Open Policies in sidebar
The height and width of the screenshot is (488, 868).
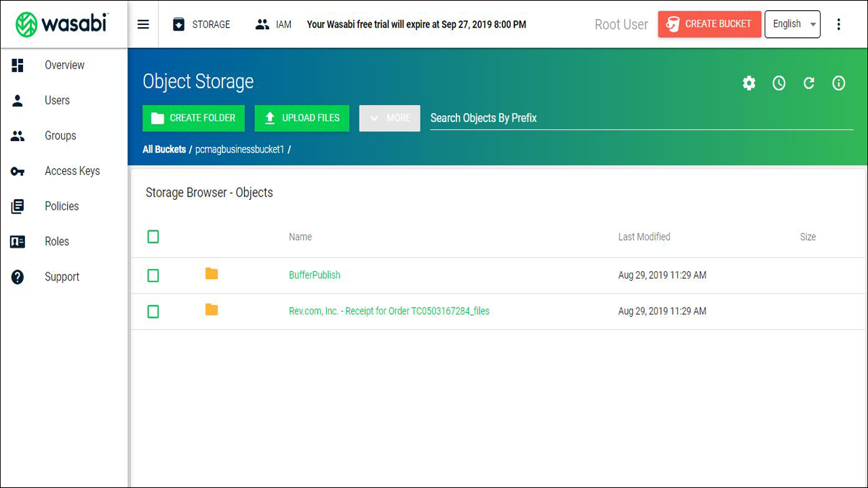tap(62, 206)
